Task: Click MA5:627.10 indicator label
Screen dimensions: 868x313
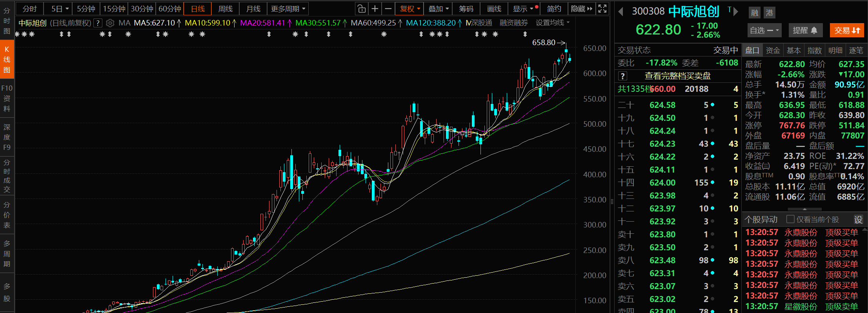Action: click(x=155, y=23)
